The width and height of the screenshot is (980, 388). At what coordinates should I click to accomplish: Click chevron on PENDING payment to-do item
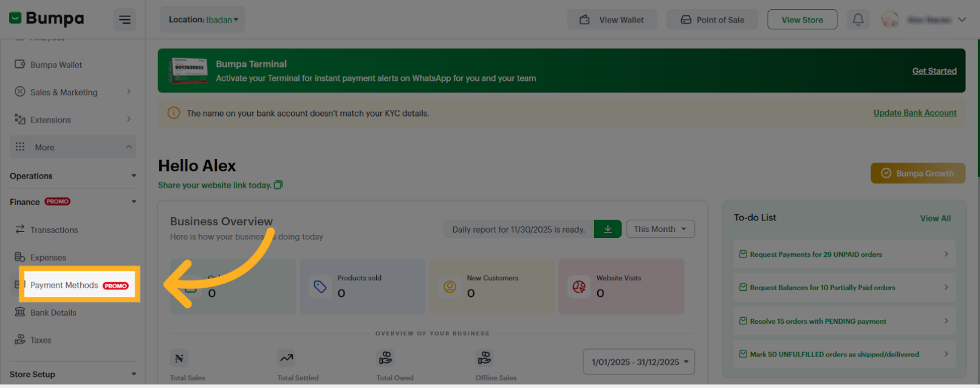coord(946,321)
